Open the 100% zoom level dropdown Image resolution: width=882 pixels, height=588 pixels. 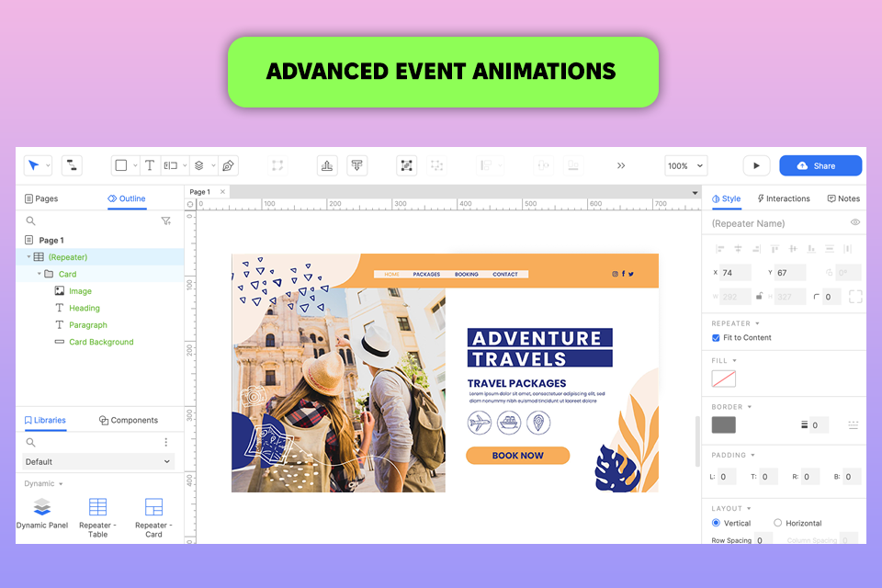tap(685, 165)
